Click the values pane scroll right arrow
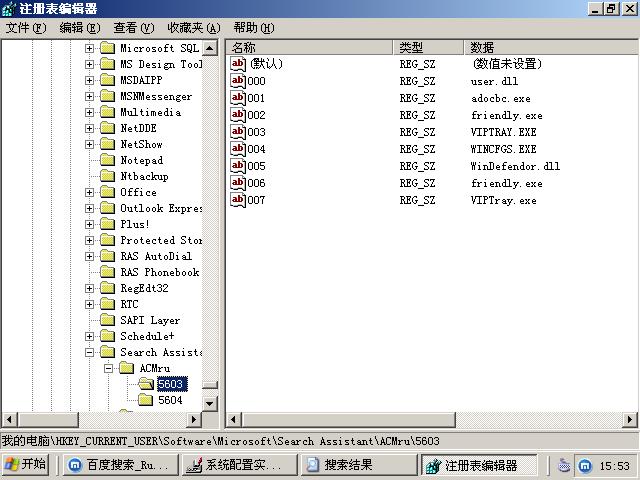 [630, 419]
